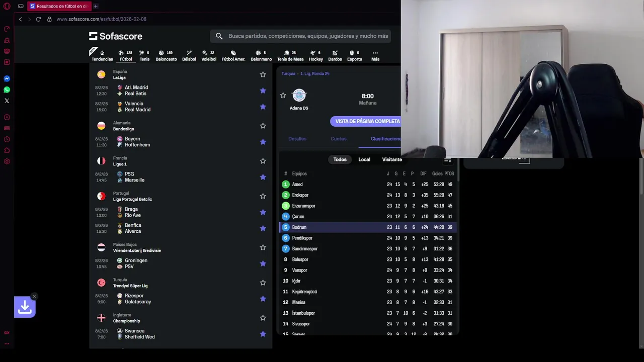Favorite the Adana DS match star
This screenshot has width=644, height=362.
pyautogui.click(x=283, y=95)
